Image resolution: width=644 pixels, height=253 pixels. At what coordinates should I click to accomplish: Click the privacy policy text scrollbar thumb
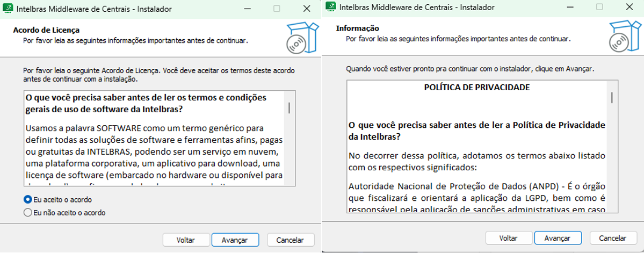coord(612,97)
